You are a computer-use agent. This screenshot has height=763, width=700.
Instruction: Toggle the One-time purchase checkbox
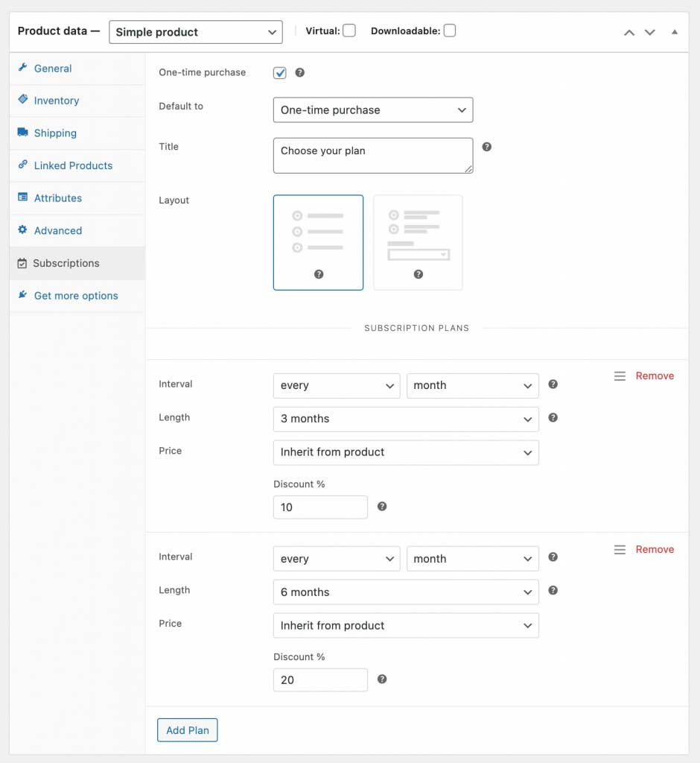[x=280, y=73]
